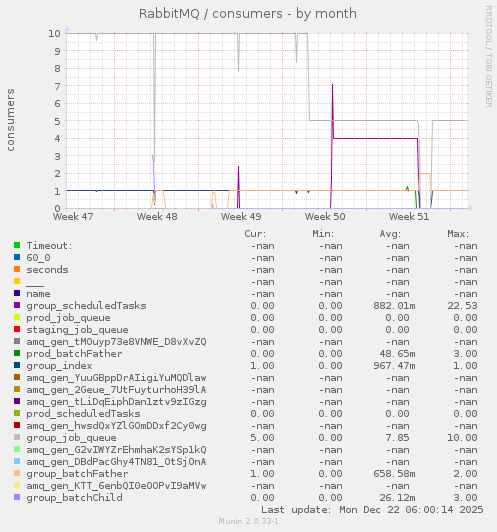Click the 'Last update: Mon Dec 22 06:00:14 2025' text
This screenshot has height=532, width=497.
click(x=372, y=510)
